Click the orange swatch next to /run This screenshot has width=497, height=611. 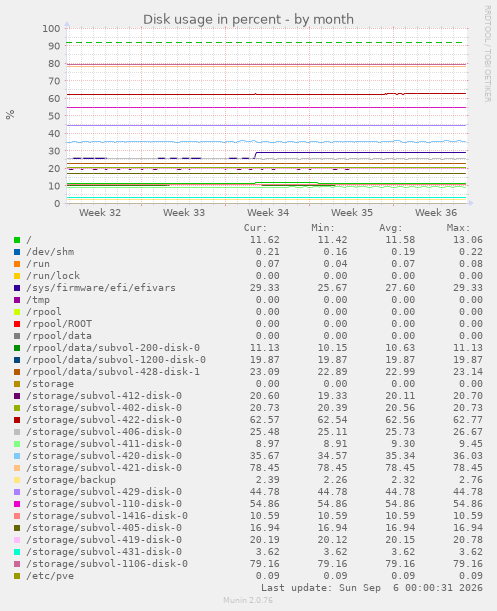17,264
